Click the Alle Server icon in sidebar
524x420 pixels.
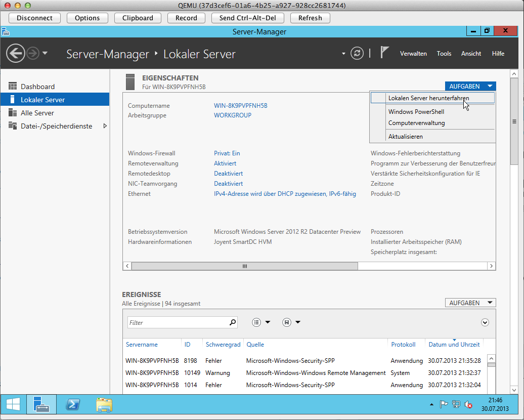pos(12,113)
